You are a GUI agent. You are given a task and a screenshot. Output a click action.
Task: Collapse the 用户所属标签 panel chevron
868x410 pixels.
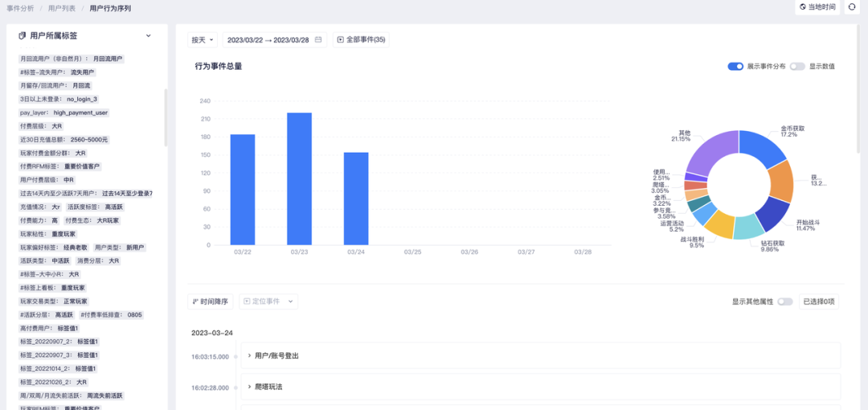(149, 35)
